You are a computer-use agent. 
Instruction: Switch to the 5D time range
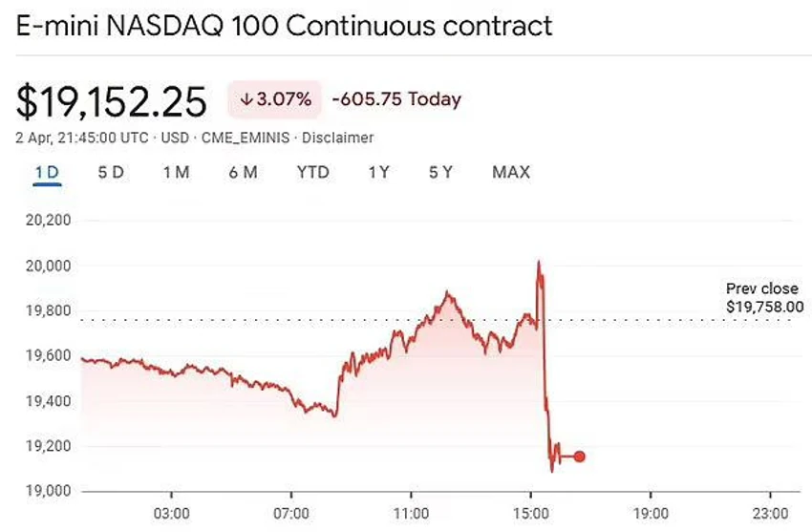[111, 172]
